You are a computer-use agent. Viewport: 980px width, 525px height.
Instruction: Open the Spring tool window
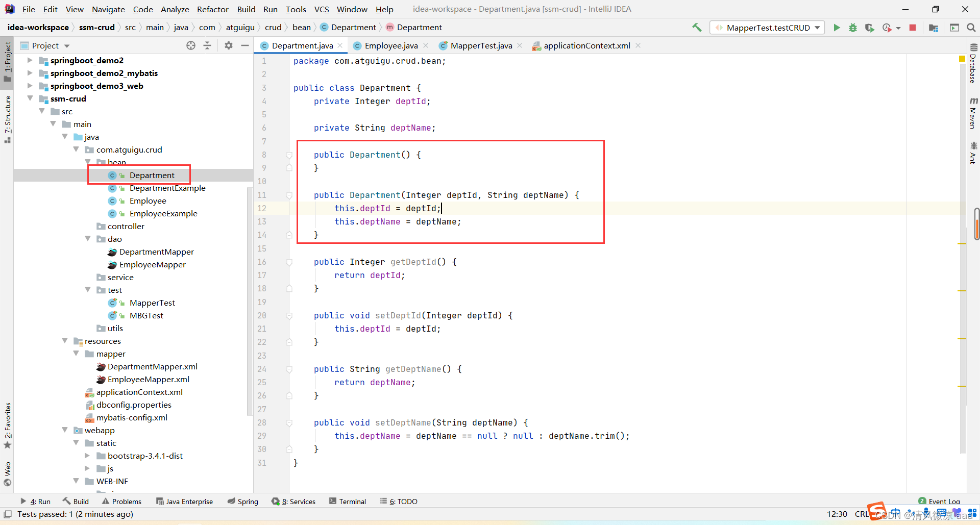coord(243,502)
